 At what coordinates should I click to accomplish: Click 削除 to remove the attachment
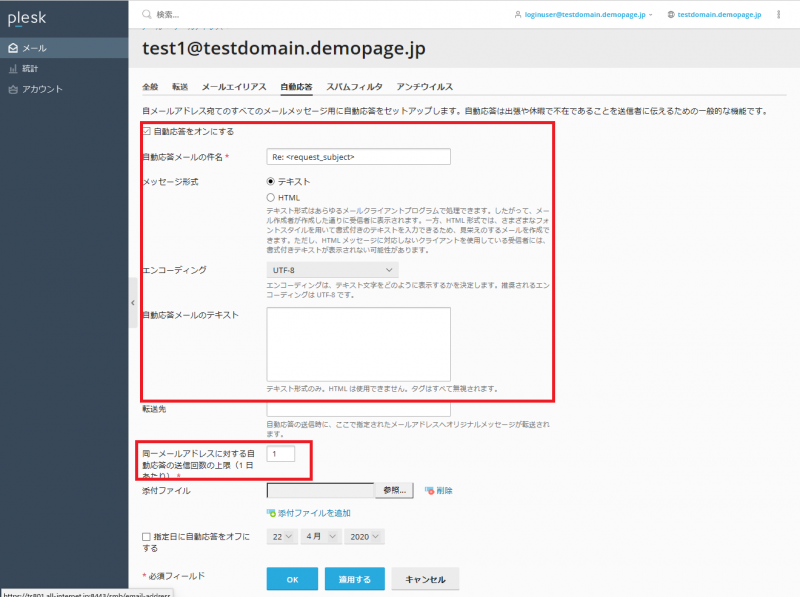[x=439, y=491]
